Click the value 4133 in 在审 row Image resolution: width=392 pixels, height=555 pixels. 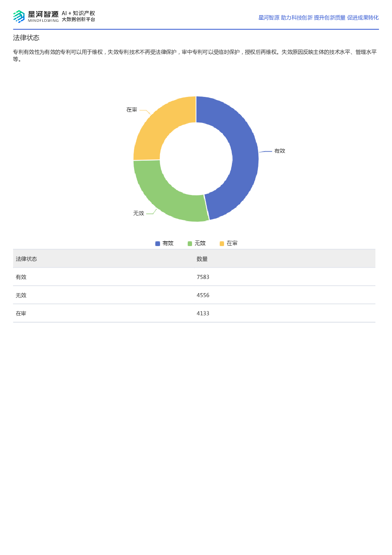click(x=203, y=314)
